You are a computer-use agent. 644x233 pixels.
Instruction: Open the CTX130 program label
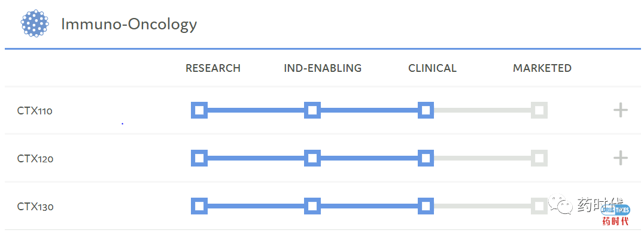point(35,206)
